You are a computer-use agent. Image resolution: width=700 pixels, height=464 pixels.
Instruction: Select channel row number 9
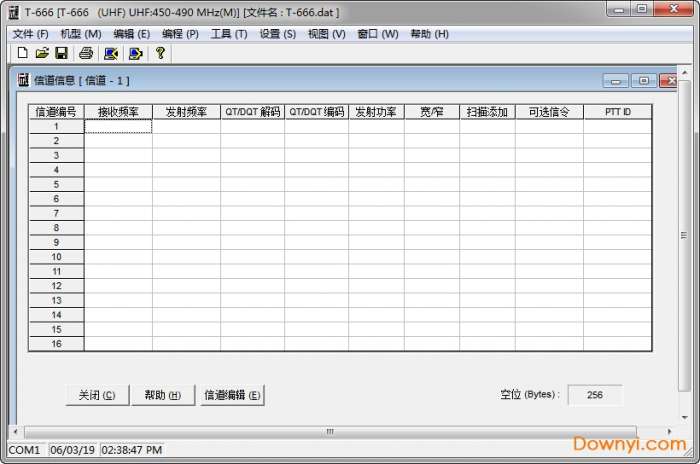(56, 242)
